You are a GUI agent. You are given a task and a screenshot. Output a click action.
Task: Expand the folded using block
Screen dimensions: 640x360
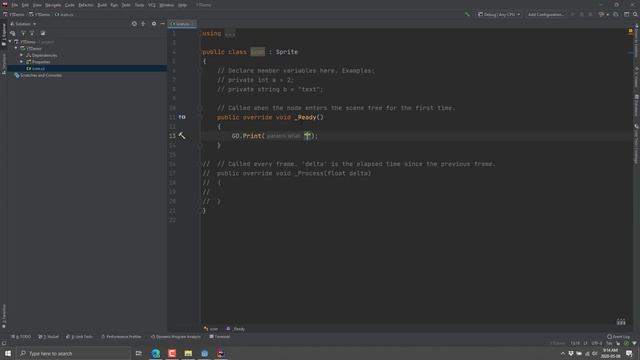[x=230, y=34]
